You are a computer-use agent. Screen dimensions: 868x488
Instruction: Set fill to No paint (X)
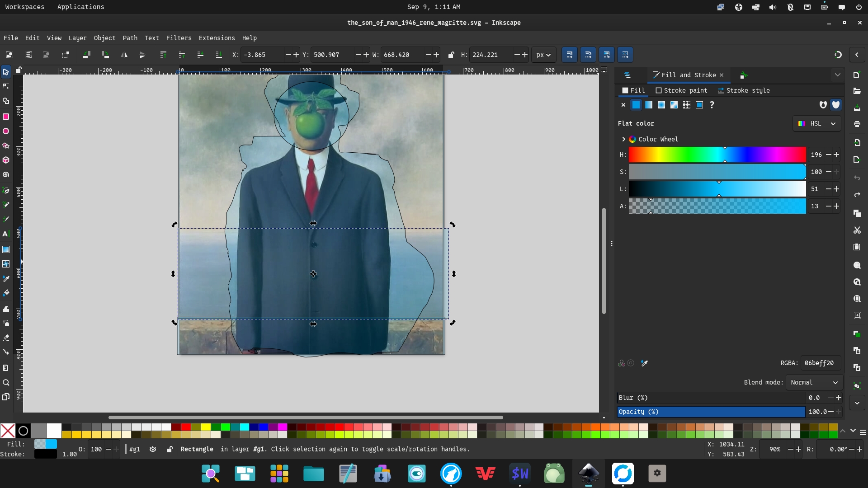click(x=623, y=105)
